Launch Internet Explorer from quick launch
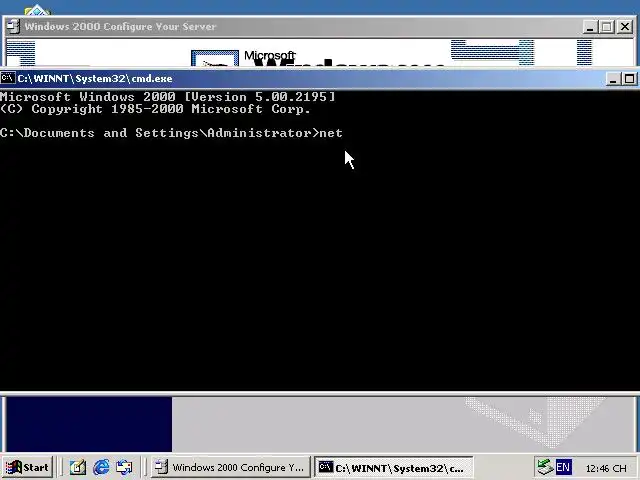Image resolution: width=640 pixels, height=480 pixels. pos(101,467)
